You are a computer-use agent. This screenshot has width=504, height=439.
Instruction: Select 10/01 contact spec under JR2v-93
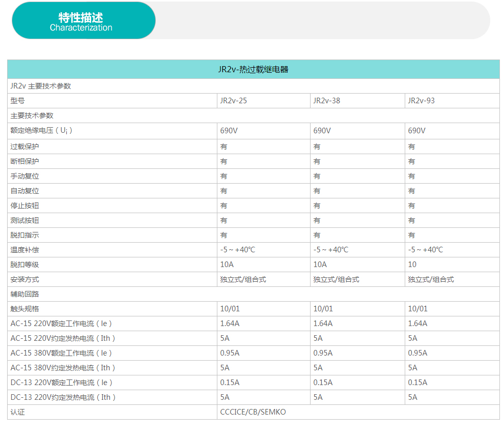point(417,309)
